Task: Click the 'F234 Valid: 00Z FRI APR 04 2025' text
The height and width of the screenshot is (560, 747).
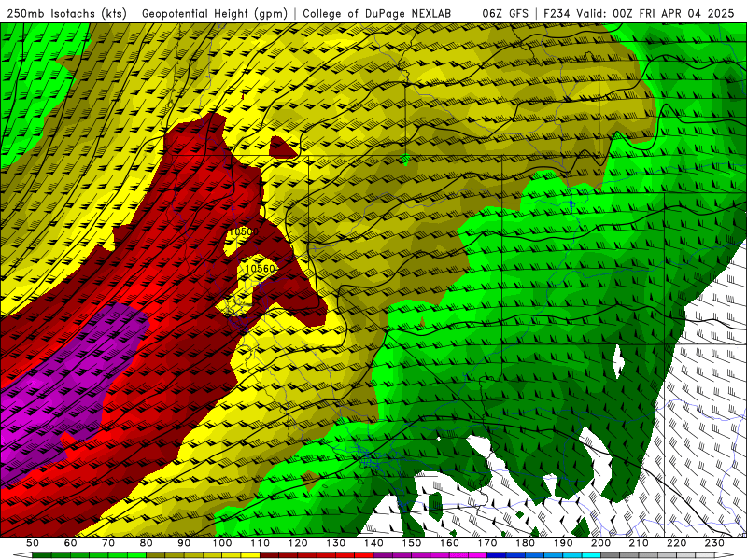Action: tap(639, 14)
